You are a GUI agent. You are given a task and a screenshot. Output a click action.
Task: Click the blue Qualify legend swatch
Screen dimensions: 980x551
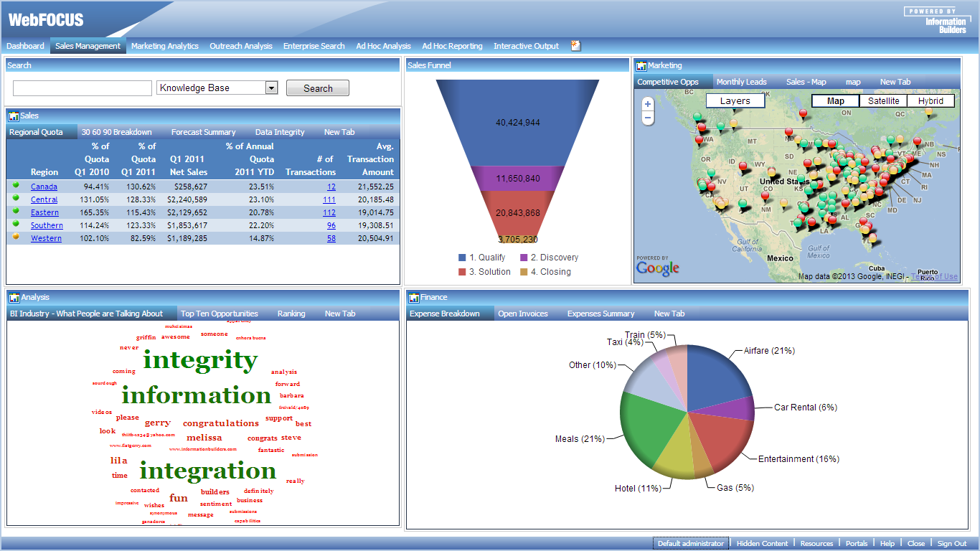[x=462, y=258]
